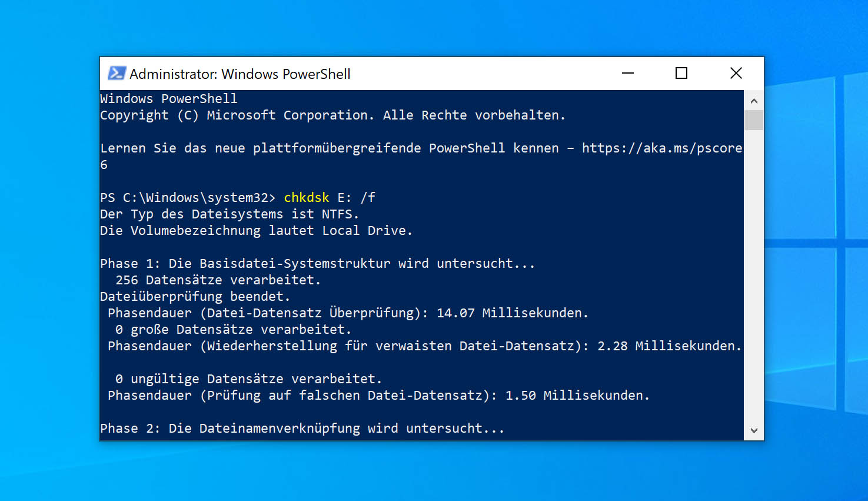
Task: Click the 'chkdsk' command text
Action: [307, 198]
